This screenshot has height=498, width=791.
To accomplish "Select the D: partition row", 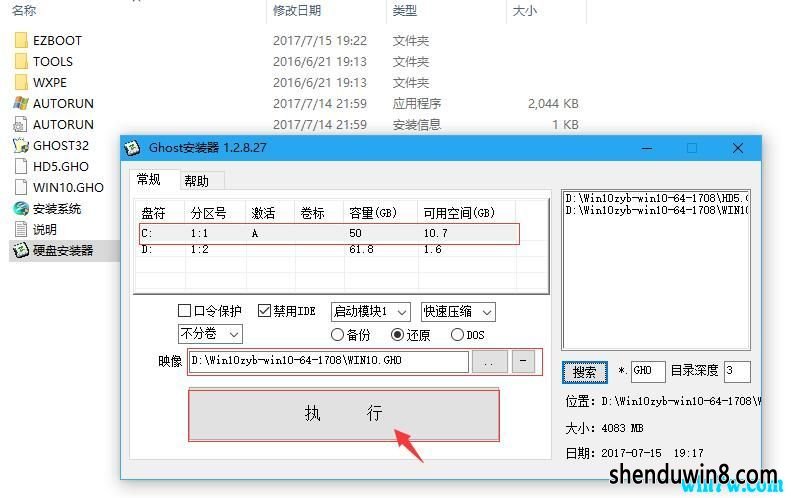I will (x=329, y=250).
